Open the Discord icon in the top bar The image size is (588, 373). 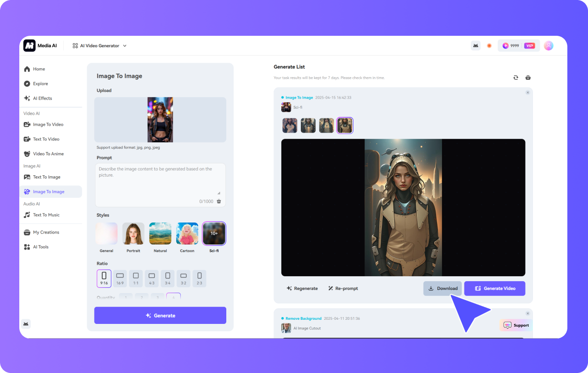click(476, 45)
